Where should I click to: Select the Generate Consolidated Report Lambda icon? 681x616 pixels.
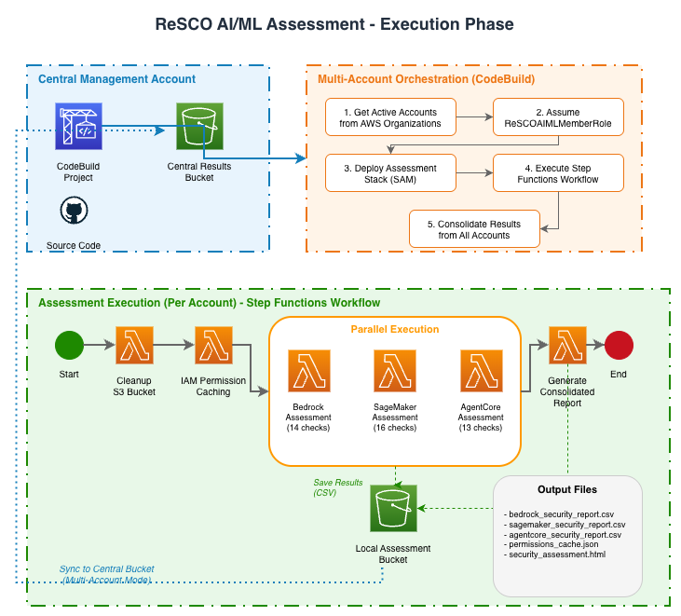567,346
